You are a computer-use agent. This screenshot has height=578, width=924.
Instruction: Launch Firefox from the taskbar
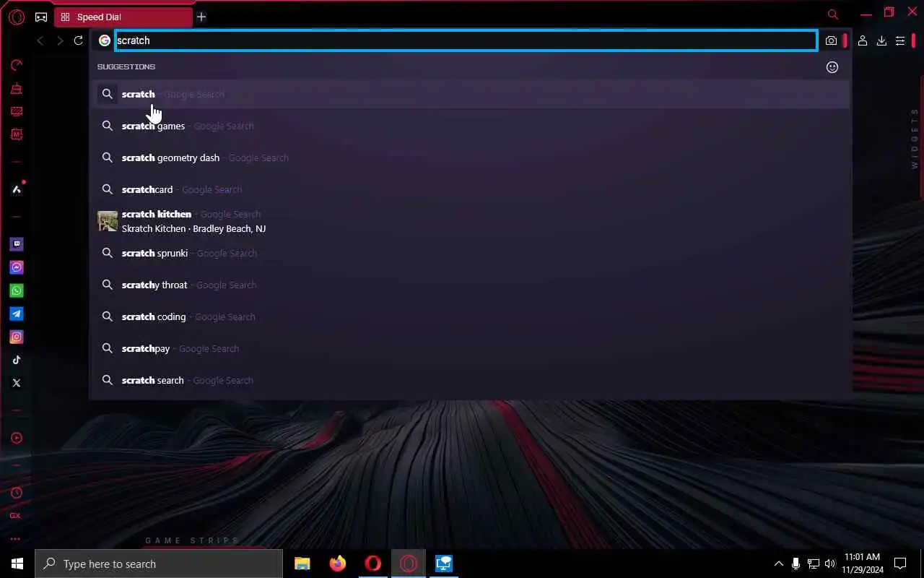(337, 564)
